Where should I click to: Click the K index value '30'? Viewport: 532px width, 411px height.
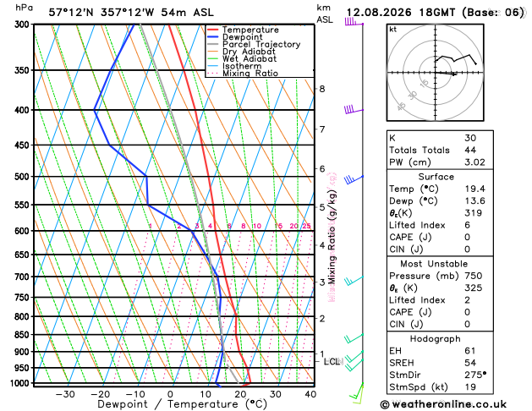[x=470, y=138]
